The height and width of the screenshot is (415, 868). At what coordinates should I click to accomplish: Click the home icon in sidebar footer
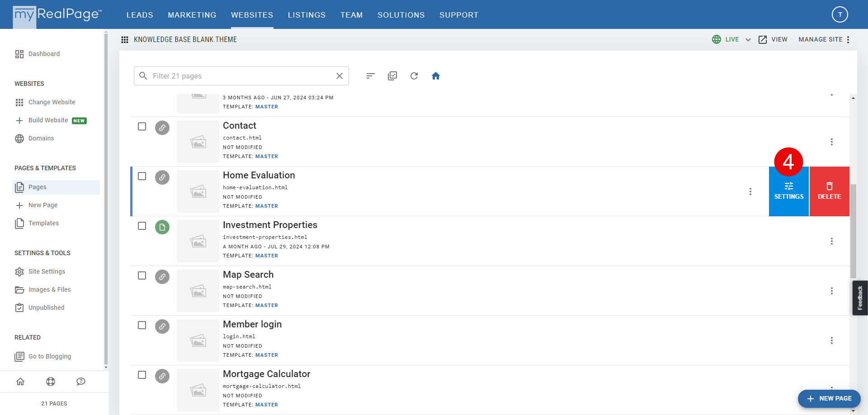coord(20,382)
